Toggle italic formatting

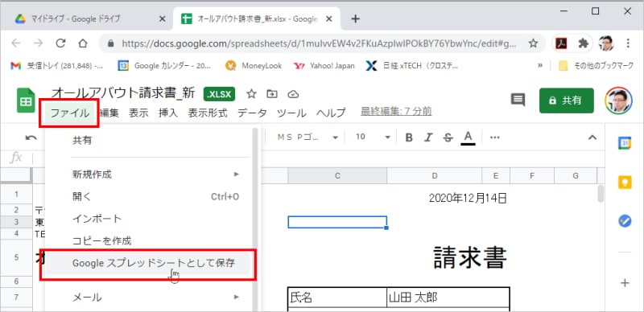428,138
